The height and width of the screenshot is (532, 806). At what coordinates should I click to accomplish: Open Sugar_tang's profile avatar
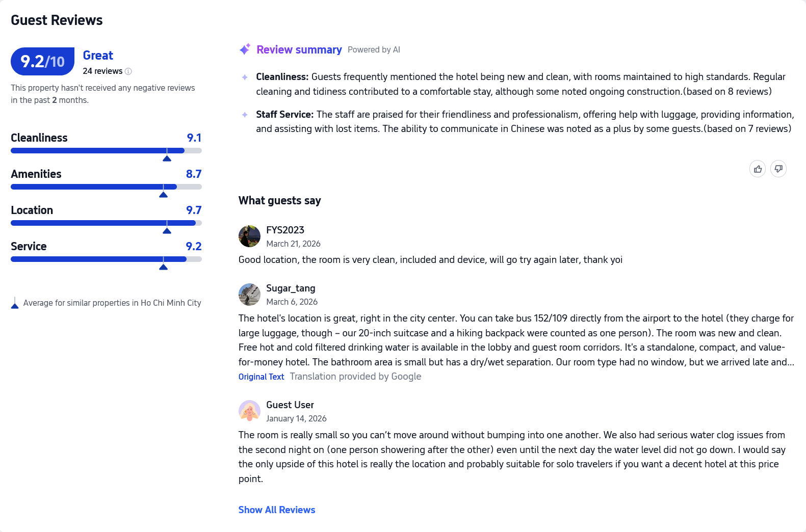[x=249, y=295]
